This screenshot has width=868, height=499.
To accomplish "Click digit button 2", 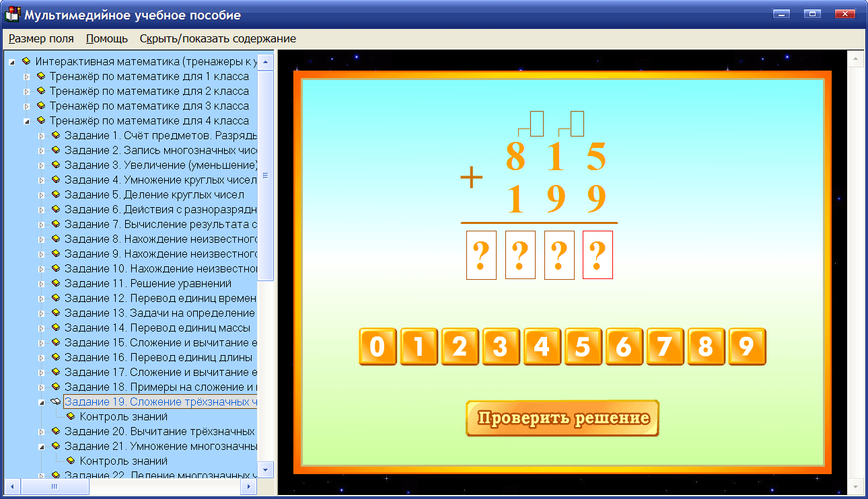I will click(x=460, y=346).
